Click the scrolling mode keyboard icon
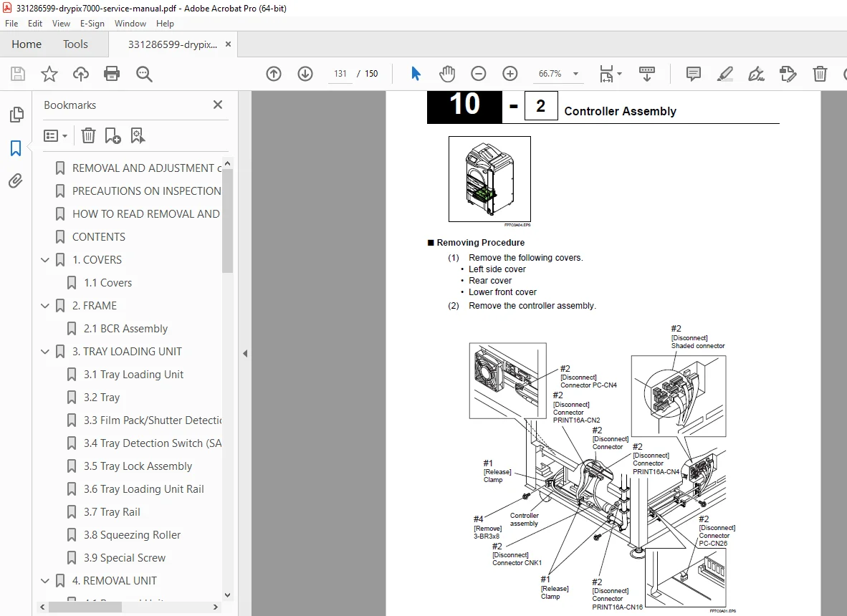847x616 pixels. [646, 74]
